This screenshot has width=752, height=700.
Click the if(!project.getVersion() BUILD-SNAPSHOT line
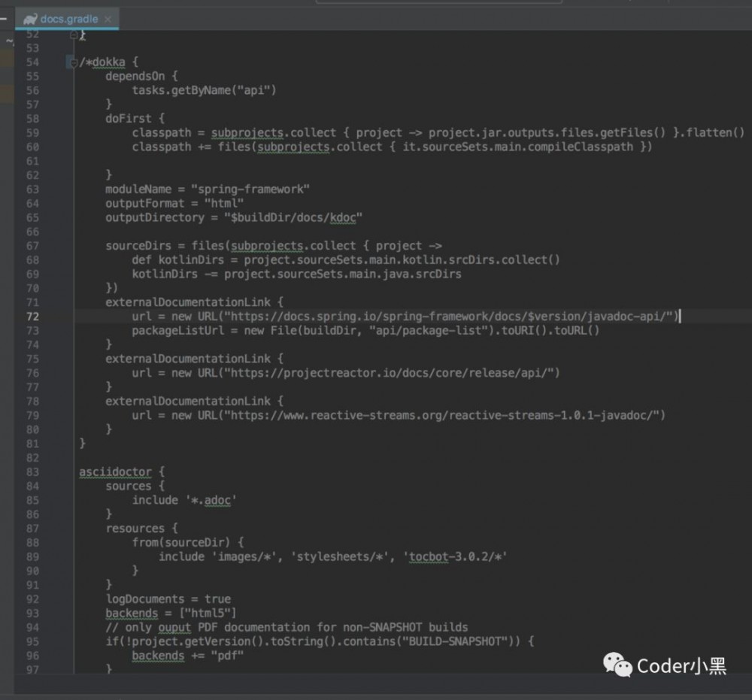pos(320,641)
